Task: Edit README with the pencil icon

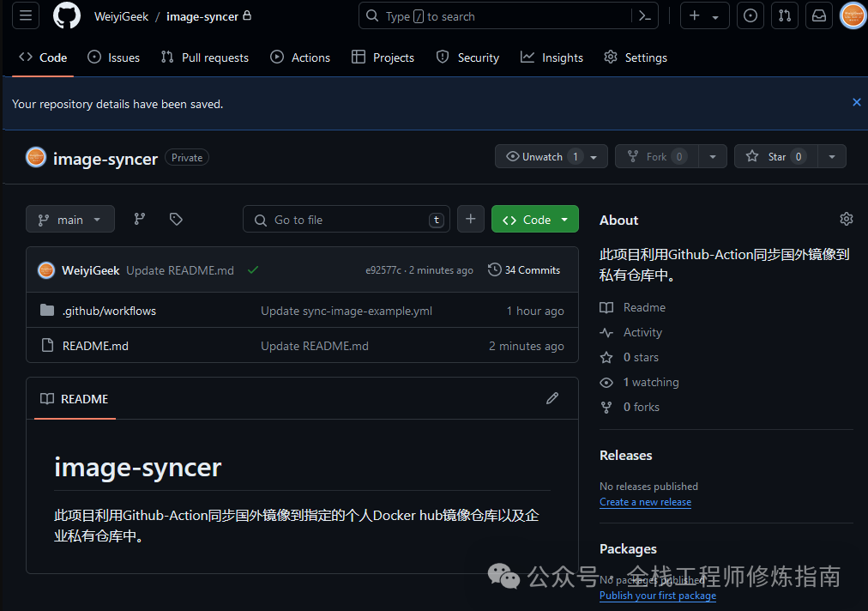Action: point(552,398)
